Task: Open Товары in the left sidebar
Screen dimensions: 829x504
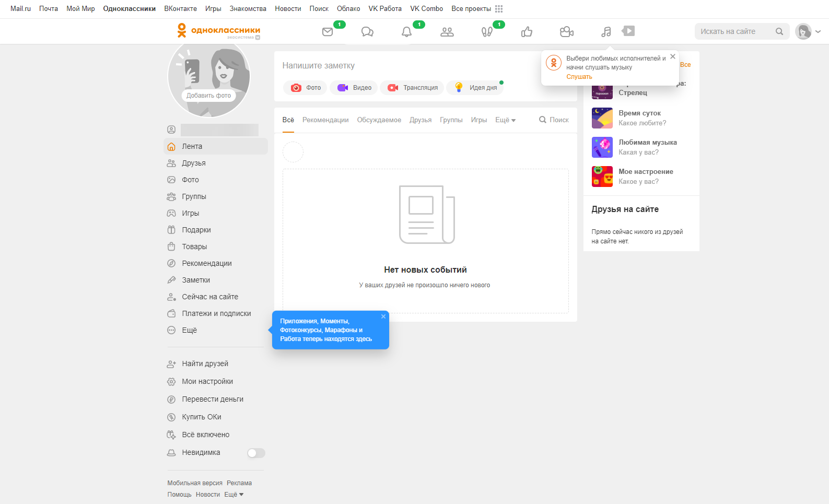Action: click(216, 247)
